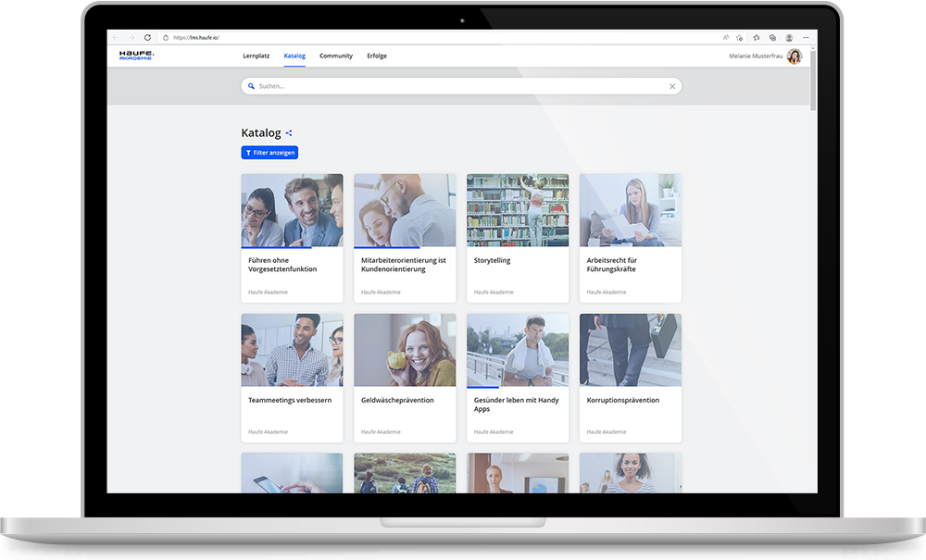
Task: Click the Teammeetings verbessern course thumbnail
Action: click(x=292, y=349)
